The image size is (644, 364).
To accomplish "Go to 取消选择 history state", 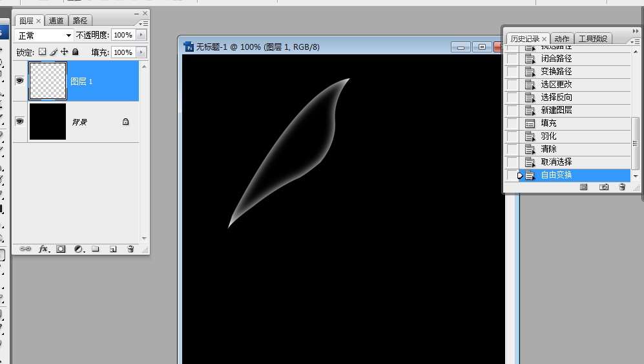I will tap(575, 162).
